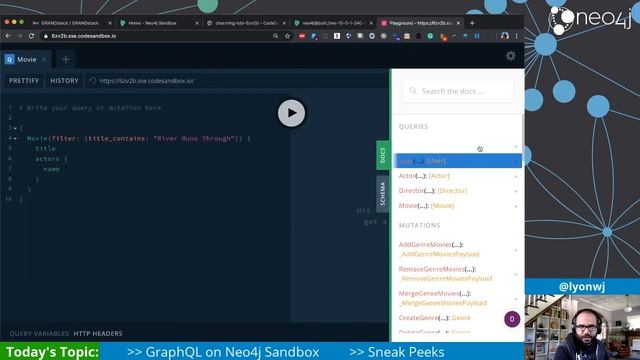Open the SCHEMA side panel

click(x=382, y=194)
